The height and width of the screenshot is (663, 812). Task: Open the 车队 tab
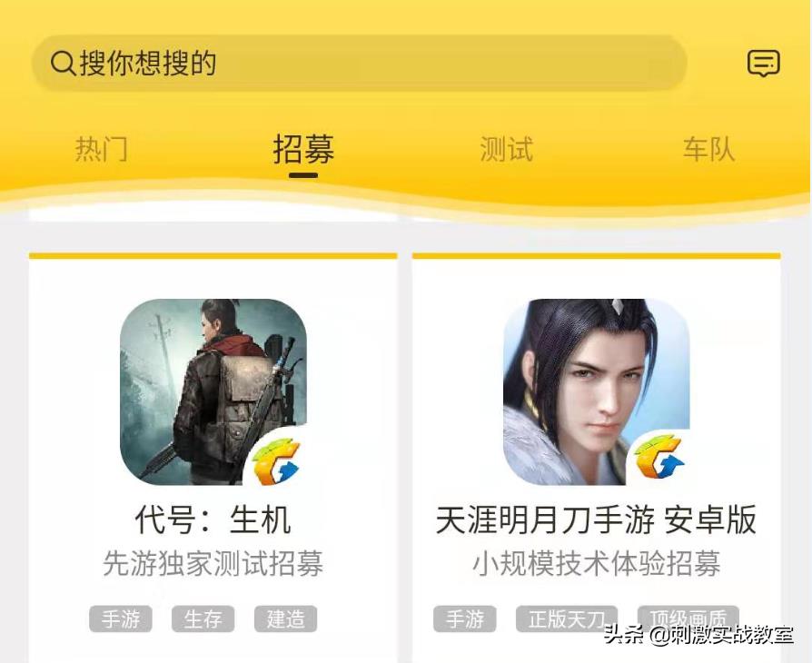pos(709,150)
